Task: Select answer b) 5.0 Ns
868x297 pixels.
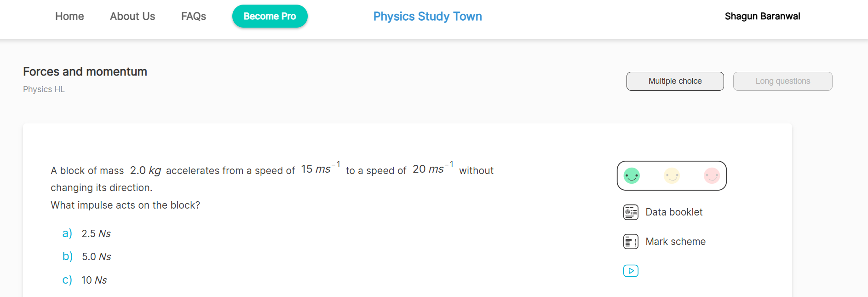Action: (96, 257)
